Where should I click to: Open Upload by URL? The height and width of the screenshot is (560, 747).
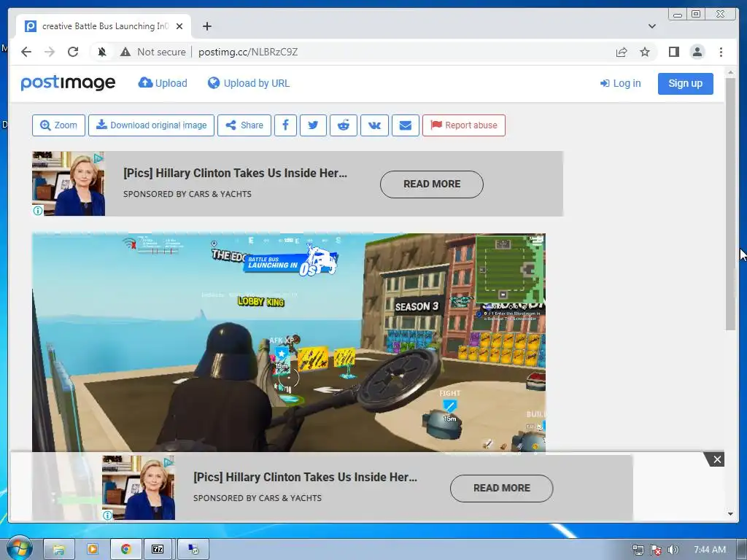coord(249,83)
